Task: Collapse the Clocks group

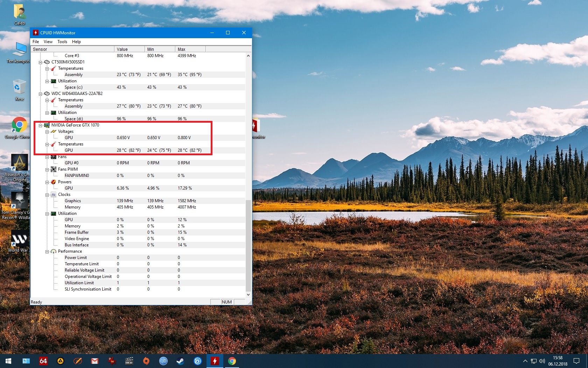Action: coord(47,195)
